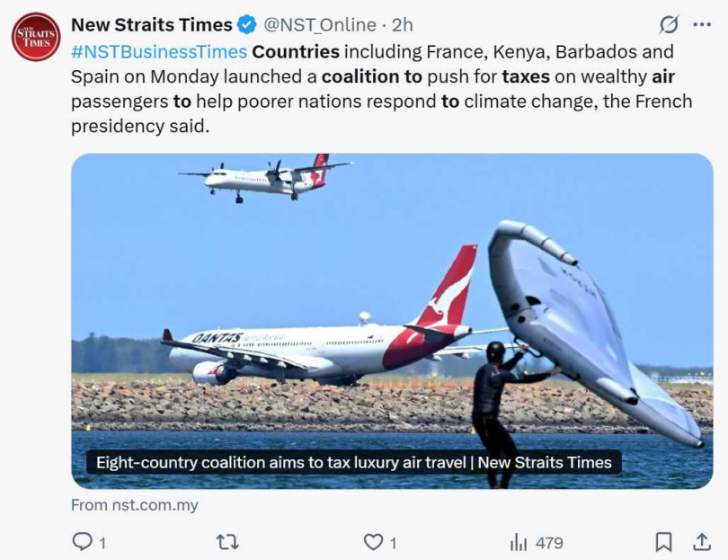The image size is (728, 560).
Task: Open the reply speech bubble icon
Action: (x=82, y=542)
